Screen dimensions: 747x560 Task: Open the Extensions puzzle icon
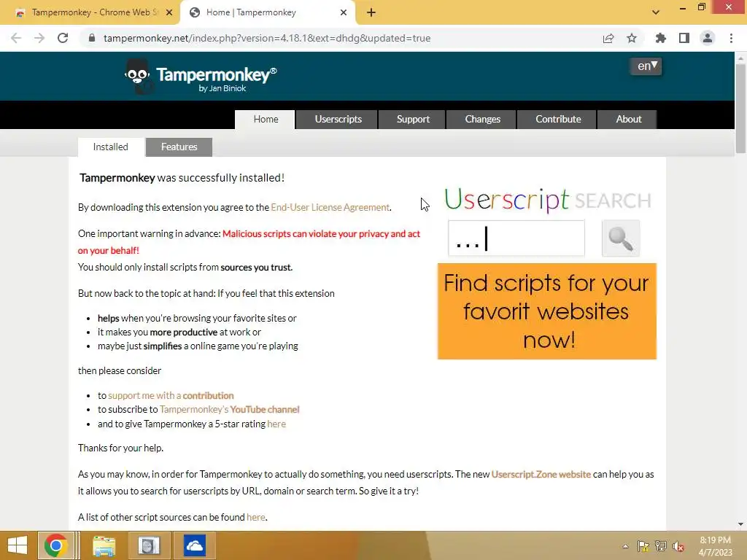coord(660,38)
